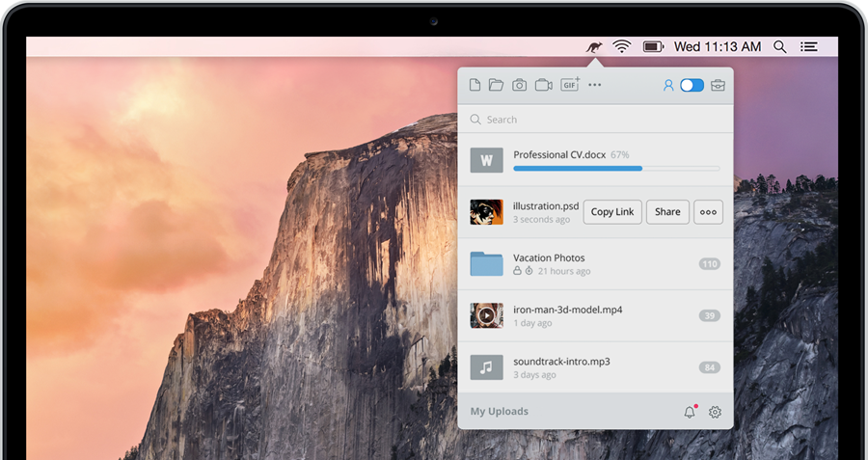Click the 39 count badge on iron-man-3d-model.mp4
This screenshot has height=460, width=868.
tap(710, 316)
